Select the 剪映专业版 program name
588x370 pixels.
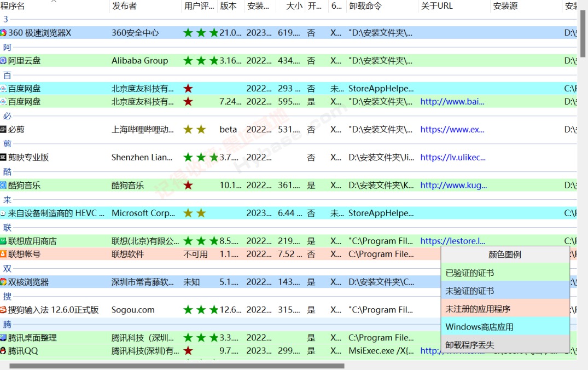click(28, 157)
